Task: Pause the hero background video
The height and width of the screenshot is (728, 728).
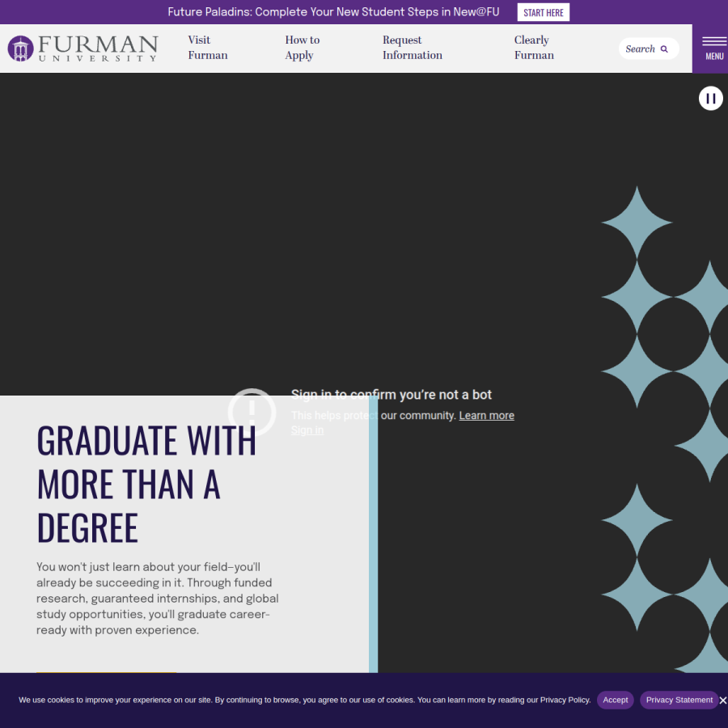Action: [x=710, y=99]
